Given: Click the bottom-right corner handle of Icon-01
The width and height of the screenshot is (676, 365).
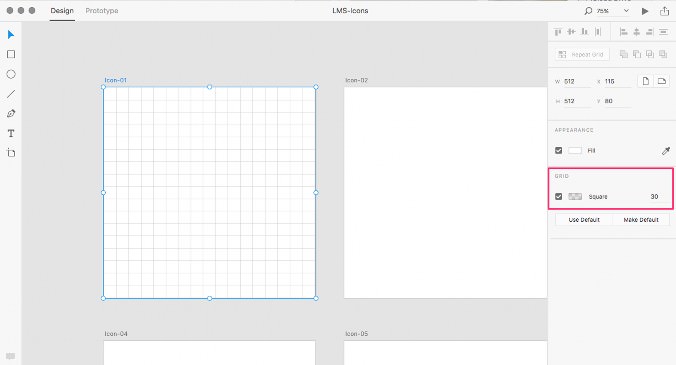Looking at the screenshot, I should point(316,298).
